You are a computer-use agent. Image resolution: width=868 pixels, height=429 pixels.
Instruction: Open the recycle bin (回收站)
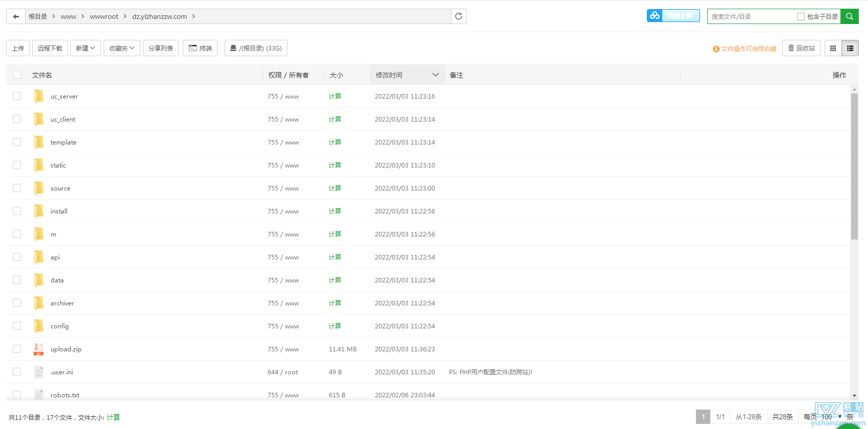pyautogui.click(x=801, y=48)
